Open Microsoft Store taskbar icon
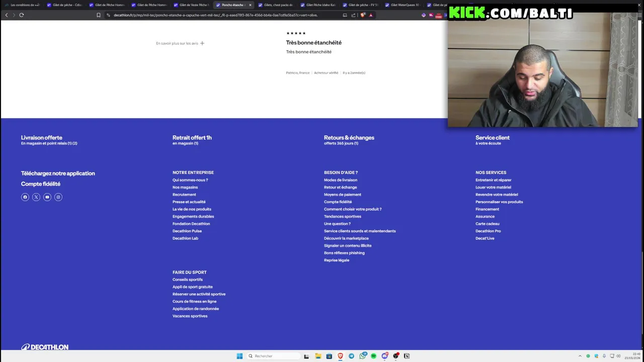The height and width of the screenshot is (362, 644). [x=329, y=356]
